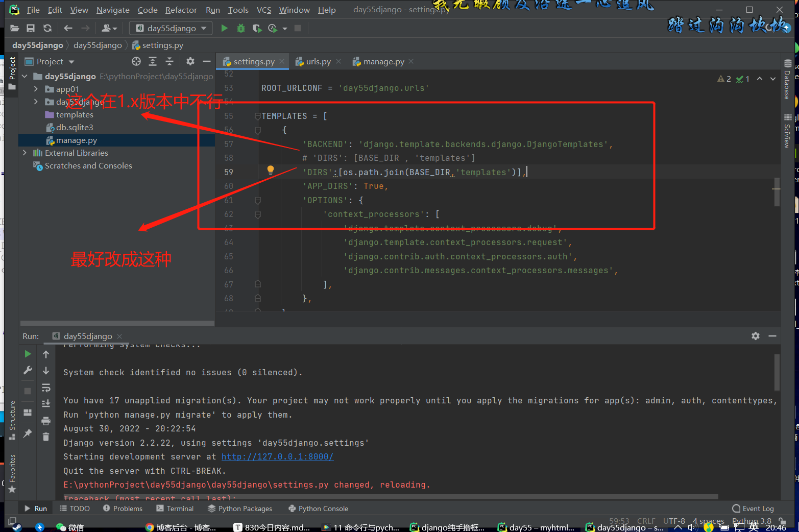Open the Event Log
Viewport: 799px width, 532px height.
pyautogui.click(x=753, y=509)
